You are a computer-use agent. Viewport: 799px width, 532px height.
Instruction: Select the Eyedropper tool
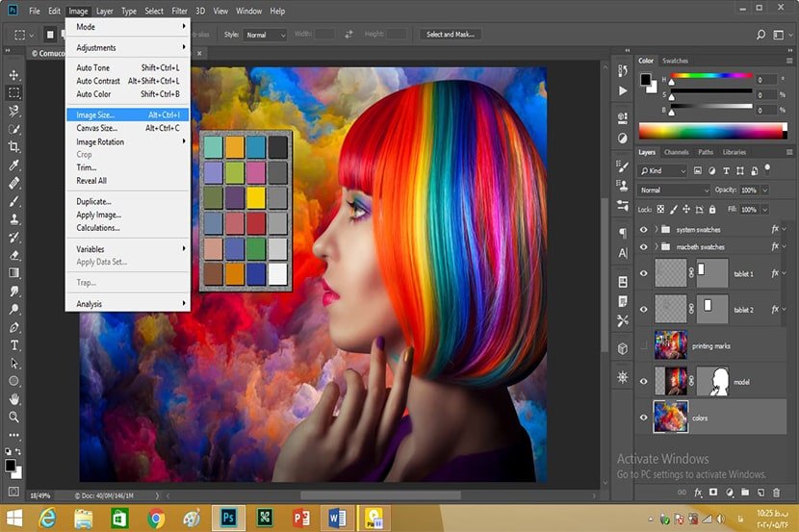pyautogui.click(x=13, y=165)
